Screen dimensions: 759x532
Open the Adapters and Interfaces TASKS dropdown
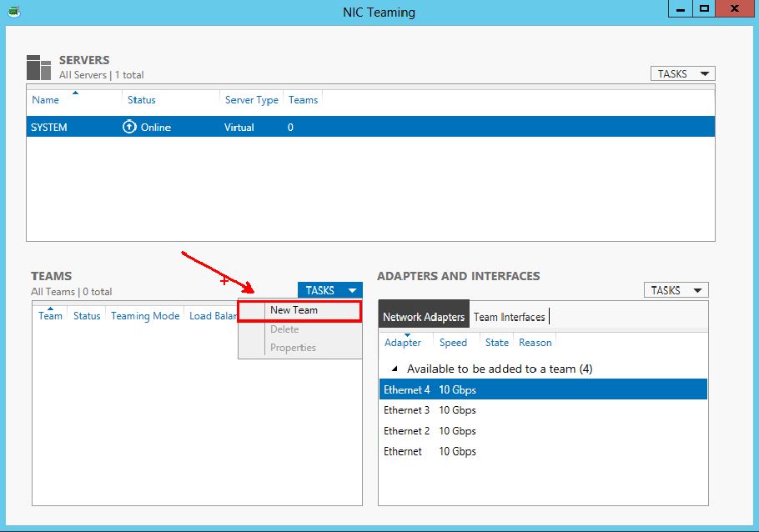[x=676, y=290]
